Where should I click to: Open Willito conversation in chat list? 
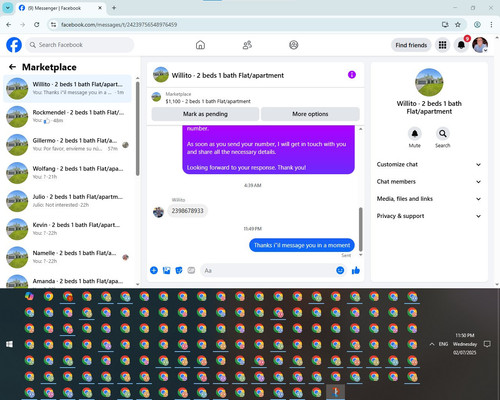(x=68, y=89)
